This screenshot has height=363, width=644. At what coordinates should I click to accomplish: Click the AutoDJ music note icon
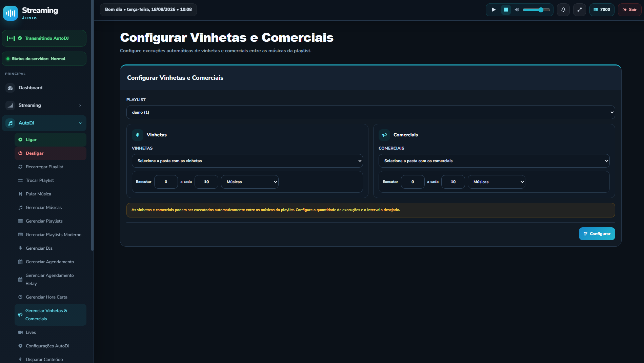tap(10, 123)
